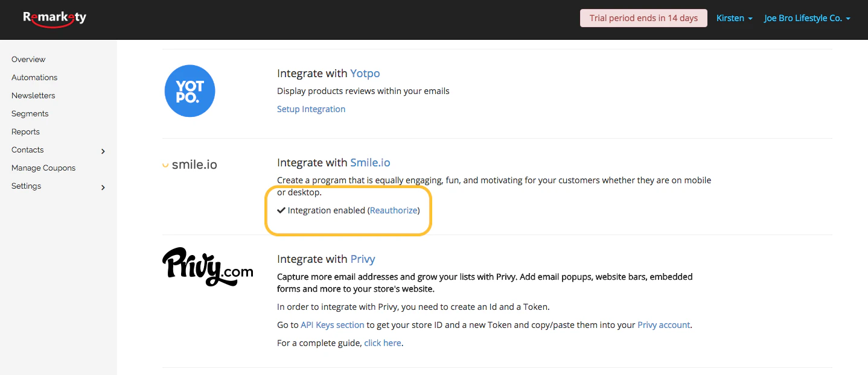Viewport: 868px width, 375px height.
Task: Open the Segments page
Action: coord(30,113)
